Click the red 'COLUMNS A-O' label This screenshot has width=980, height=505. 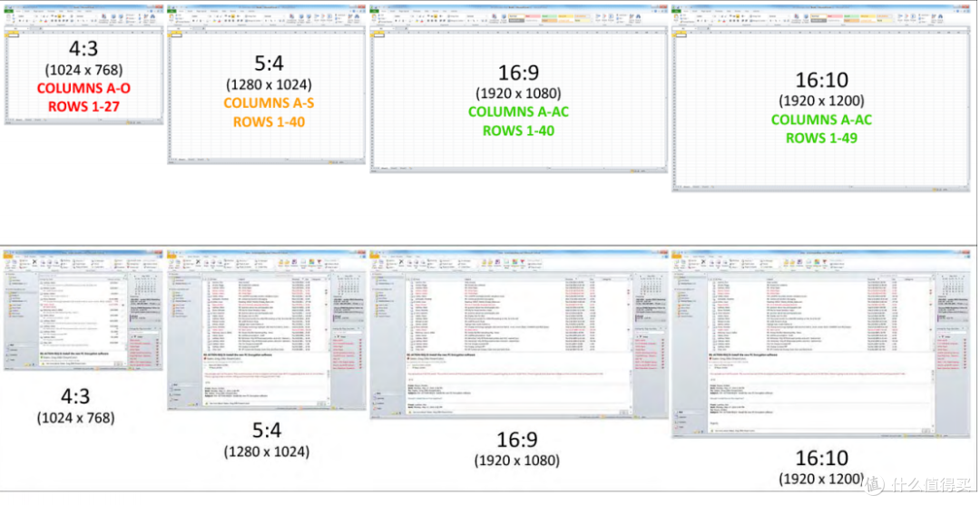(83, 88)
